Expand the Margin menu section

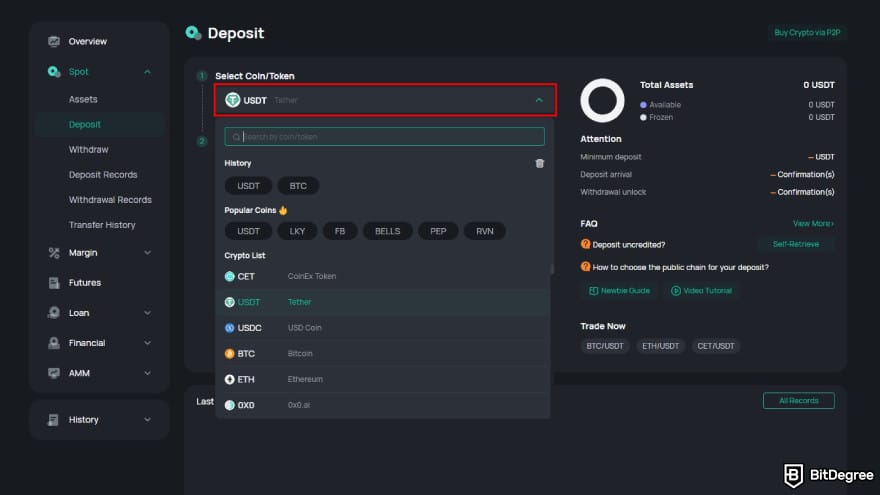tap(147, 253)
